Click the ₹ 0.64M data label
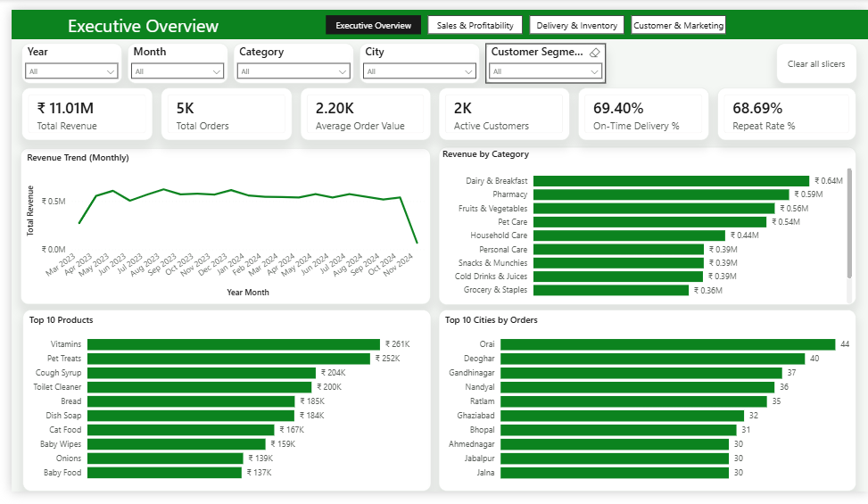This screenshot has height=504, width=868. [x=828, y=181]
